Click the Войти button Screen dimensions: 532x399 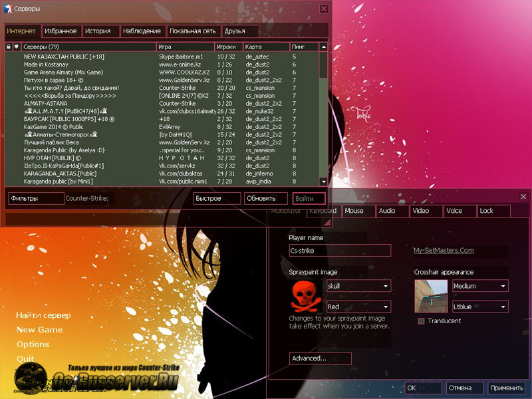point(309,199)
